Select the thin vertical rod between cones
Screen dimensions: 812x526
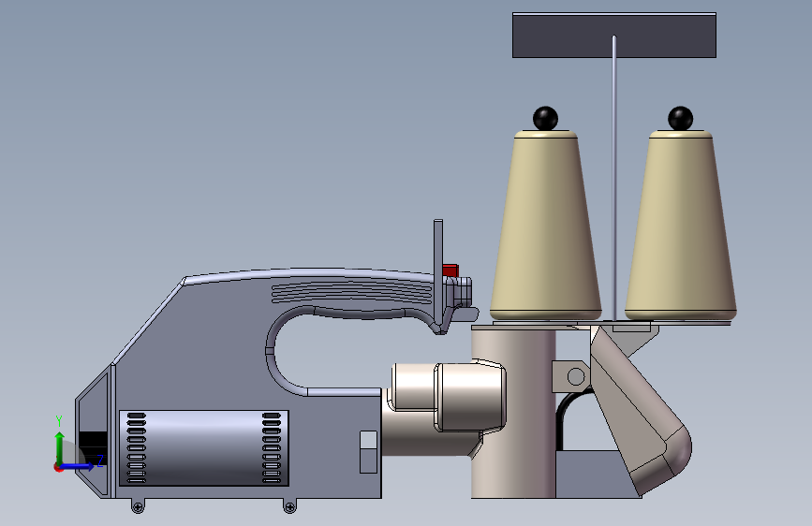[614, 178]
